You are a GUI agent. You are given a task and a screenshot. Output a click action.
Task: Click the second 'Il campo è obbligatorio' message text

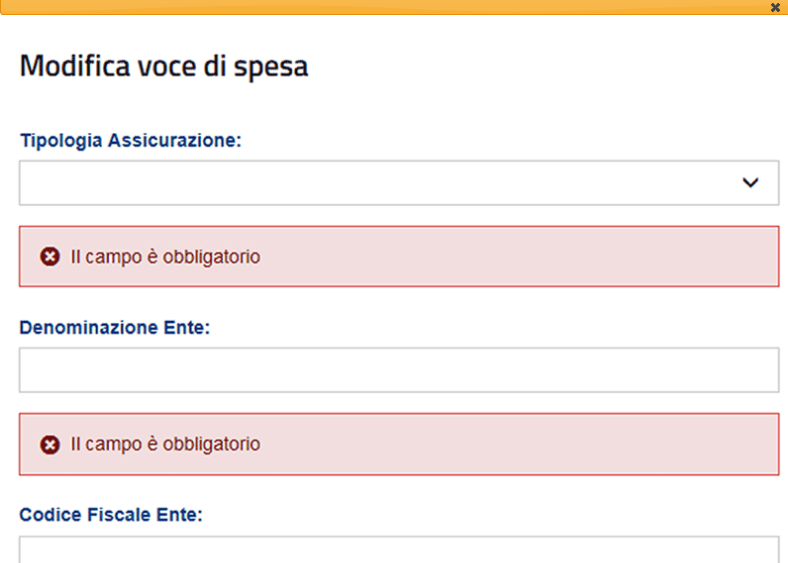click(165, 444)
